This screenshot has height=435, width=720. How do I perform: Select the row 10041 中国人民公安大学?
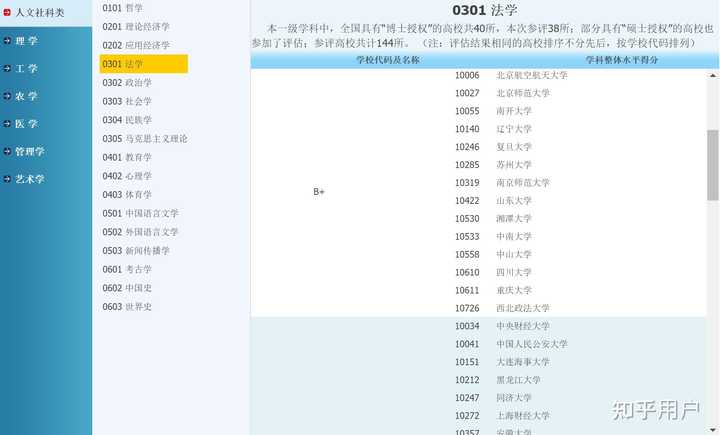511,344
